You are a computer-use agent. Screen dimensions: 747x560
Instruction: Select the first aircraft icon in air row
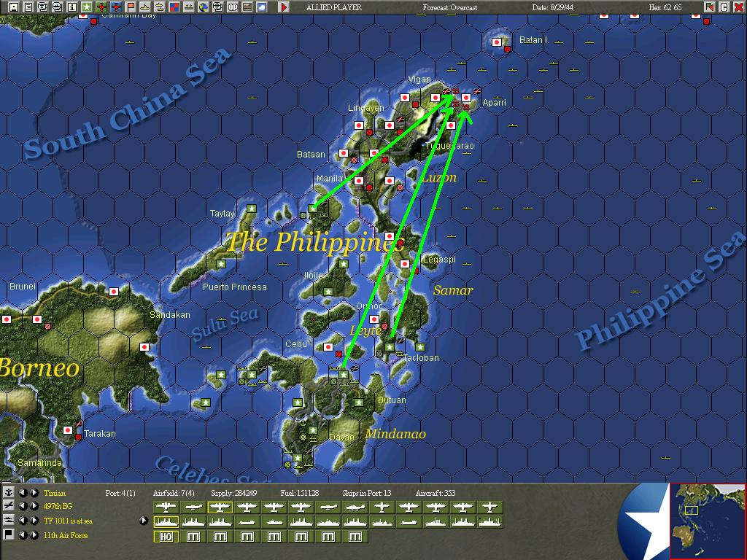(166, 507)
